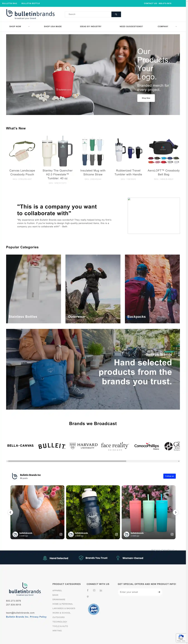Expand the Shop Now menu chevron
Viewport: 188px width, 644px height.
point(29,26)
